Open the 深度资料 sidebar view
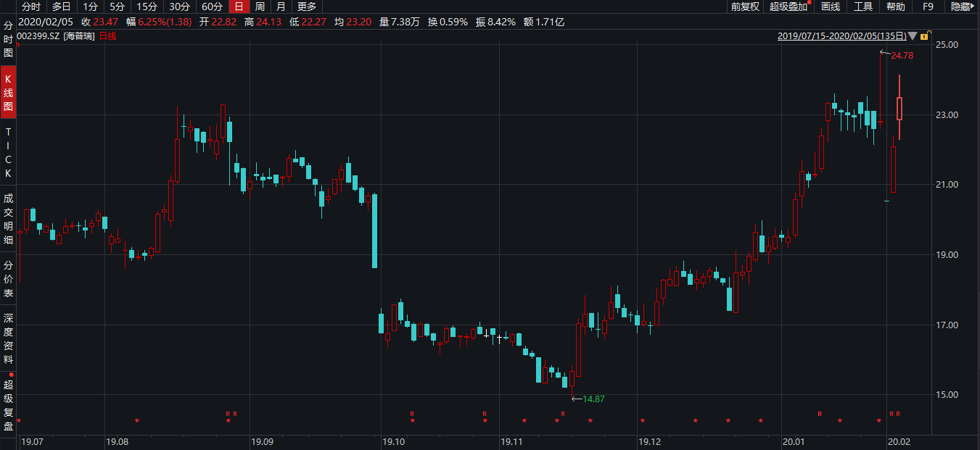This screenshot has height=450, width=980. 9,338
